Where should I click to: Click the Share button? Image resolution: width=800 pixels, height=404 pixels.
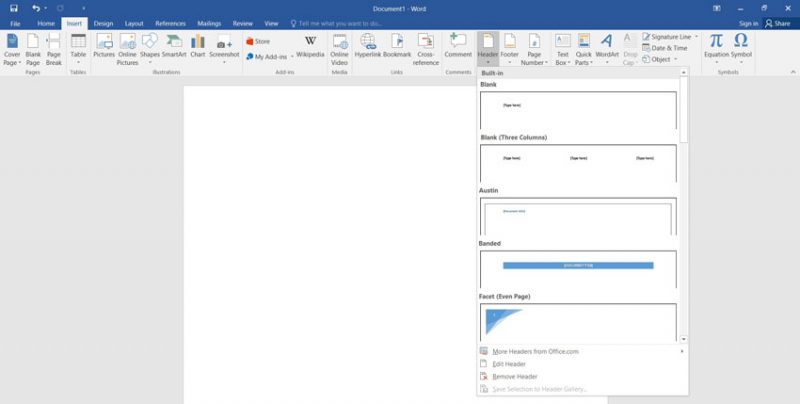click(x=777, y=23)
